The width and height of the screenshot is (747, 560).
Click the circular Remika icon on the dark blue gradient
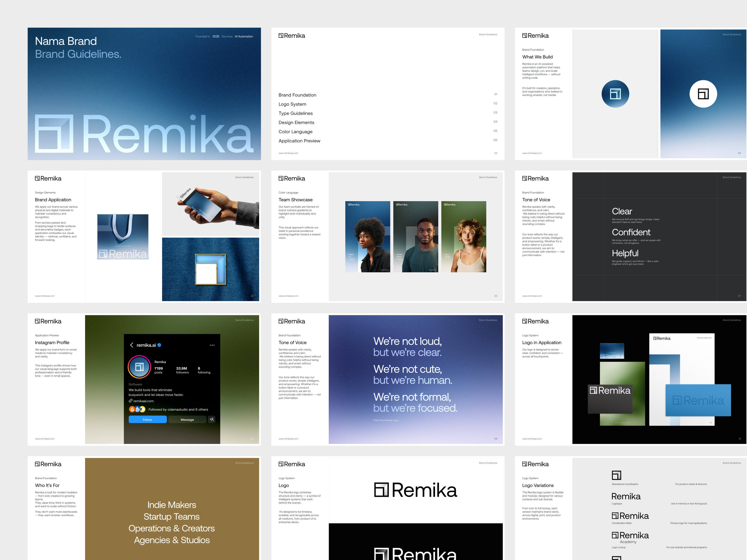pos(616,94)
